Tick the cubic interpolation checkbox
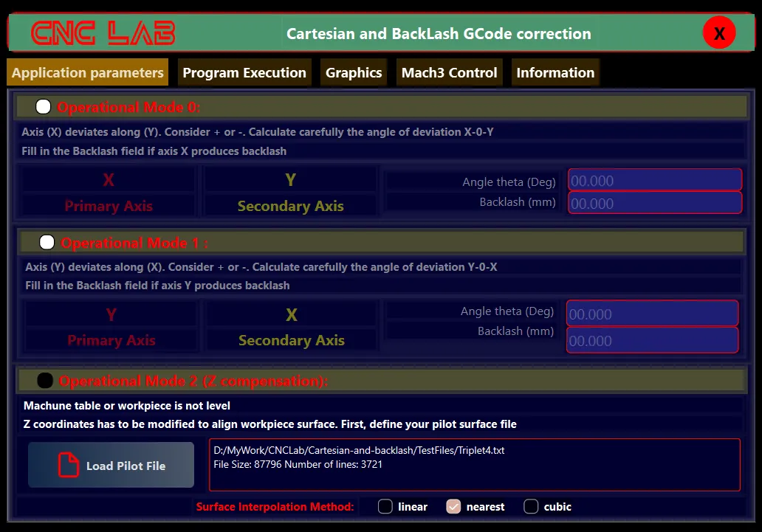Viewport: 762px width, 532px height. pyautogui.click(x=531, y=506)
